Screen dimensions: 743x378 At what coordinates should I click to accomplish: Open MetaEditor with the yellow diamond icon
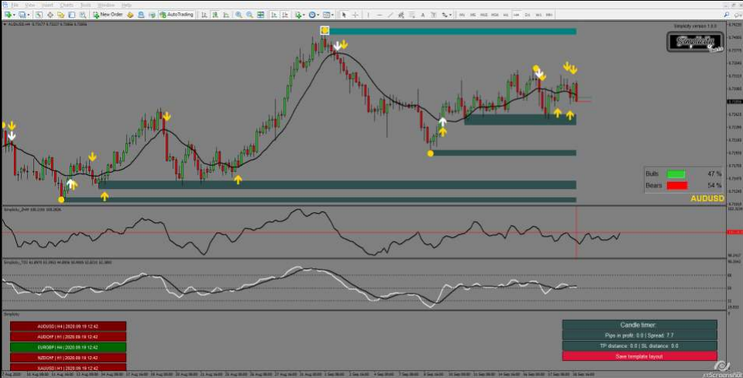point(130,15)
